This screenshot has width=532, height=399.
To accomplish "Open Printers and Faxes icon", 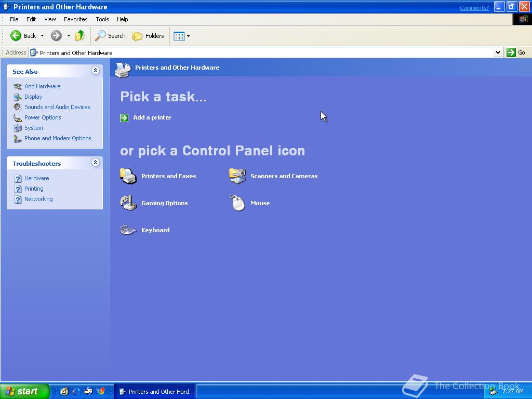I will [x=128, y=176].
